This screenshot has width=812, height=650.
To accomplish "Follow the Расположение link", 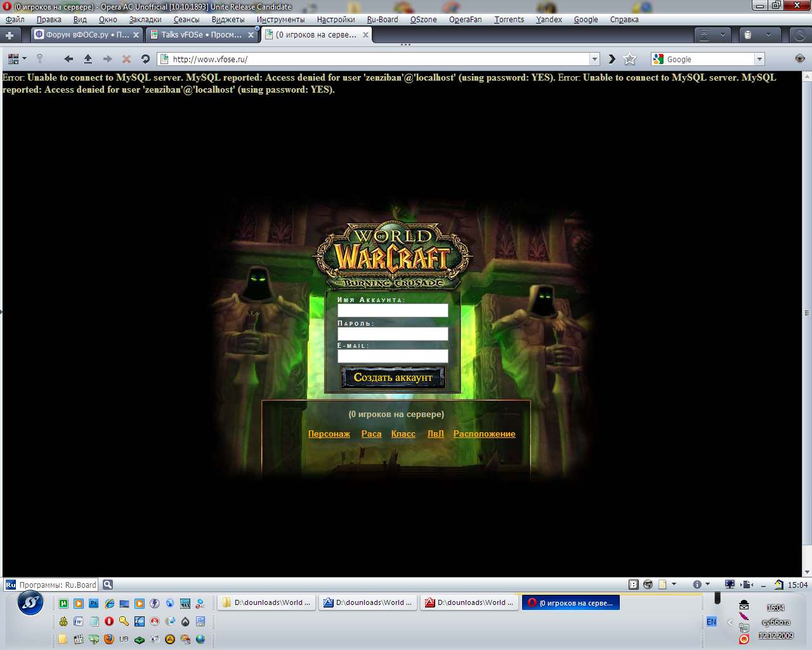I will pyautogui.click(x=484, y=434).
